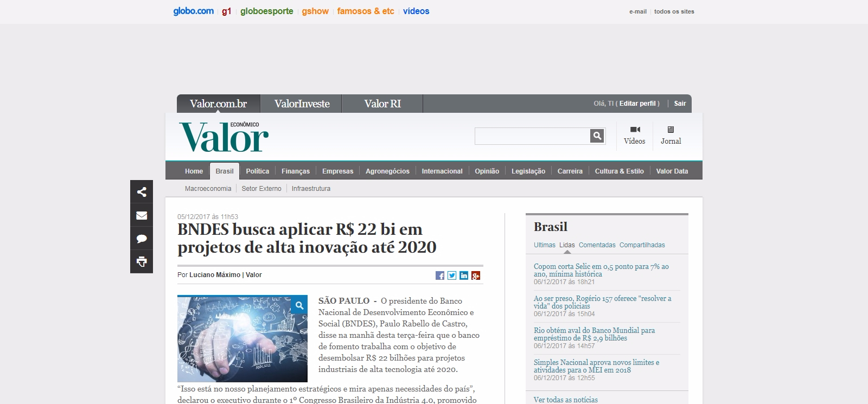This screenshot has height=404, width=868.
Task: Open famosos & etc link
Action: [366, 11]
